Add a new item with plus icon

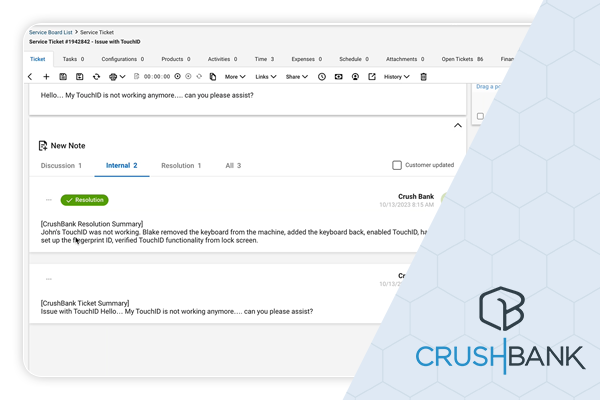pyautogui.click(x=46, y=77)
